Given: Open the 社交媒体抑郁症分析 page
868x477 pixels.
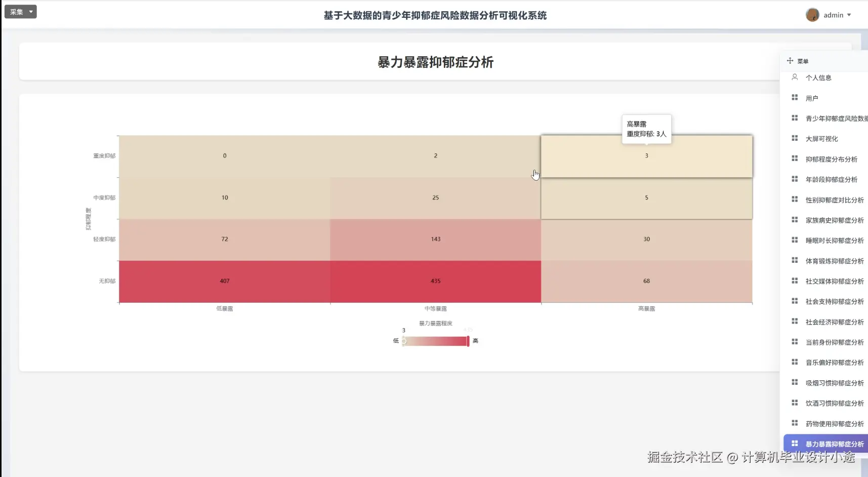Looking at the screenshot, I should click(x=834, y=281).
